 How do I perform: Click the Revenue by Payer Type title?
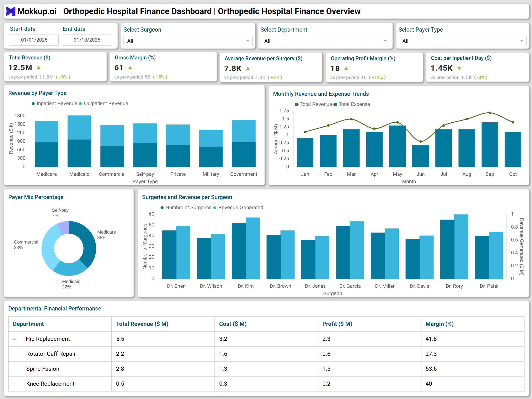tap(37, 93)
